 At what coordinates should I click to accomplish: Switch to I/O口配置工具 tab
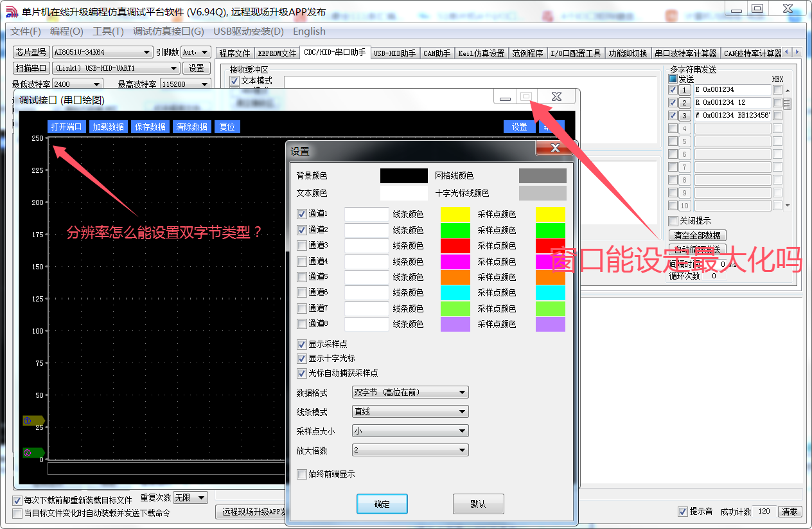pos(576,53)
